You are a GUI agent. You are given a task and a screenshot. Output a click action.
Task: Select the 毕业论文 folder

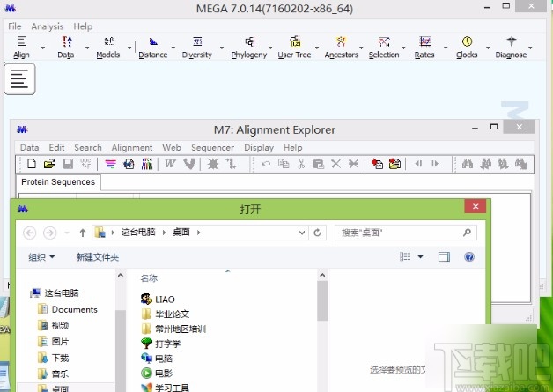pos(166,314)
